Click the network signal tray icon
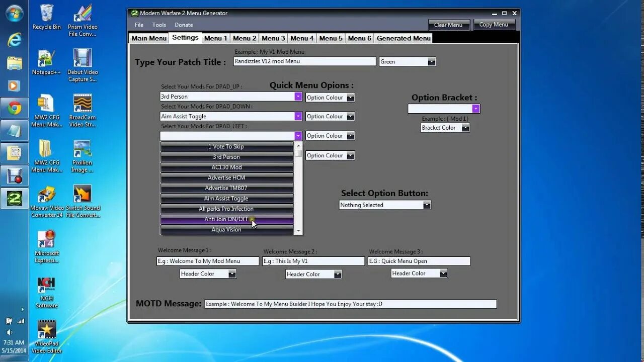This screenshot has height=362, width=644. click(21, 321)
